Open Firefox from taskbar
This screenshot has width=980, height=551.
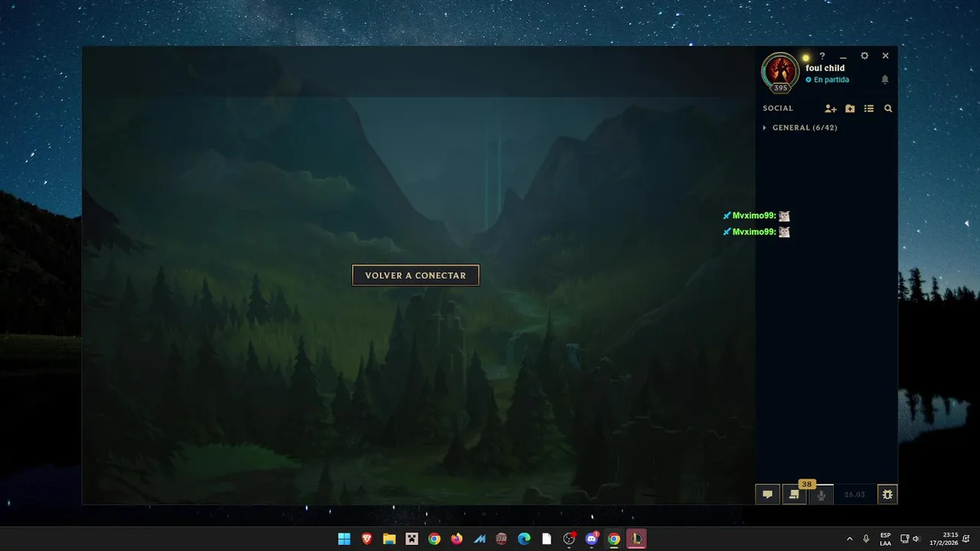(x=457, y=539)
